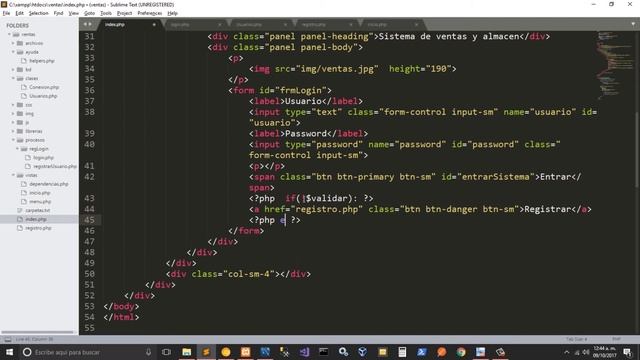Change the PHP syntax selector in status bar
Viewport: 640px width, 360px height.
(x=616, y=339)
